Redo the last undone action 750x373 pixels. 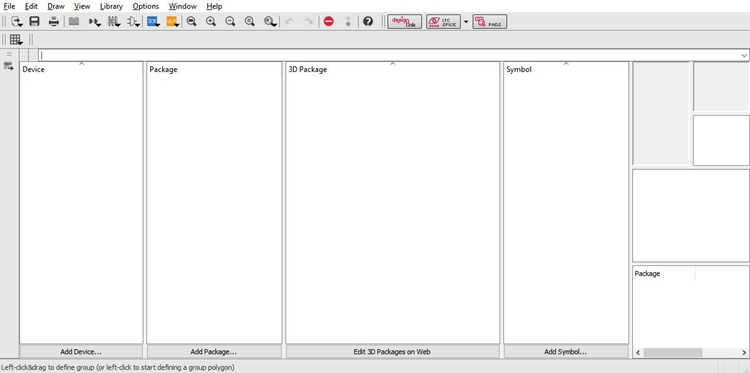point(309,22)
